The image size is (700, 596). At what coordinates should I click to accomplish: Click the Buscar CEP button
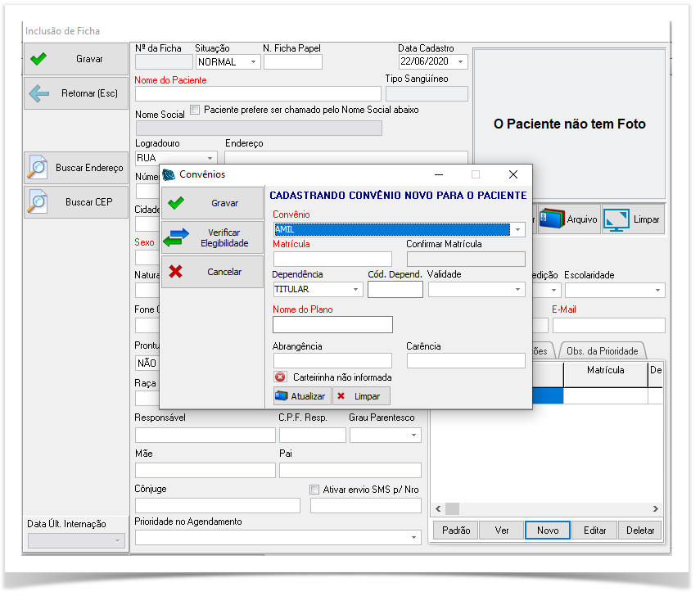(x=76, y=201)
